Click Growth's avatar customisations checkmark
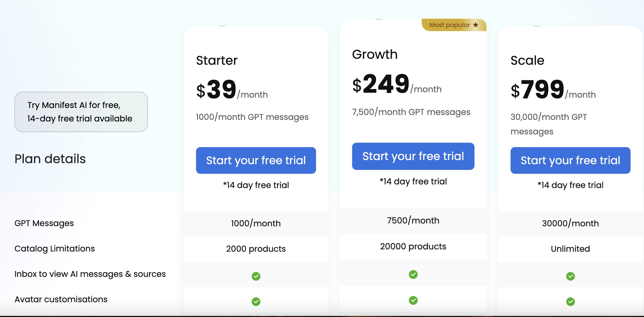 [413, 300]
